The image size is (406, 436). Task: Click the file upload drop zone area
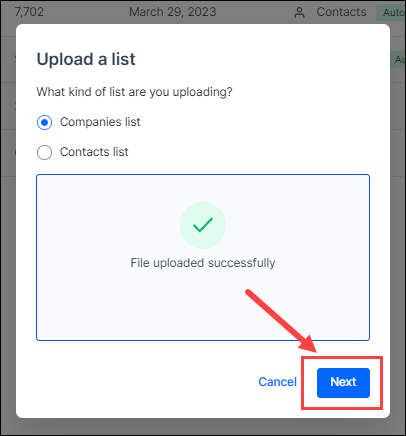click(x=203, y=257)
